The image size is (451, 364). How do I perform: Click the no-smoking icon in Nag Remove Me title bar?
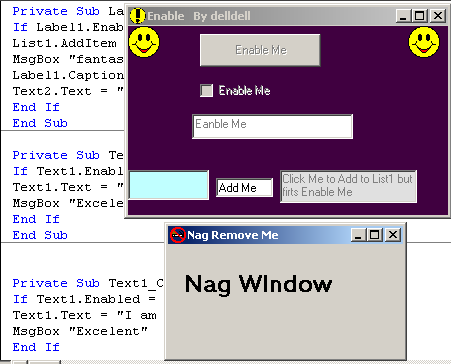pyautogui.click(x=178, y=235)
